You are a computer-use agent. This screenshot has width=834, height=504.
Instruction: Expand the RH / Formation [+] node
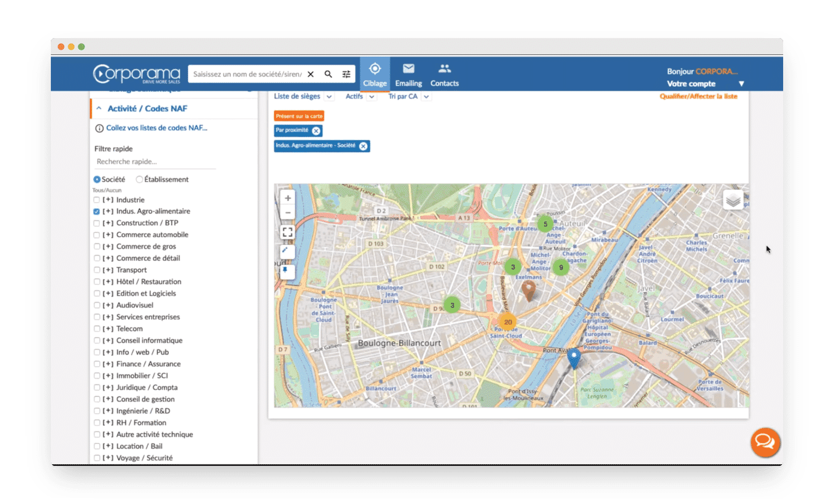108,423
